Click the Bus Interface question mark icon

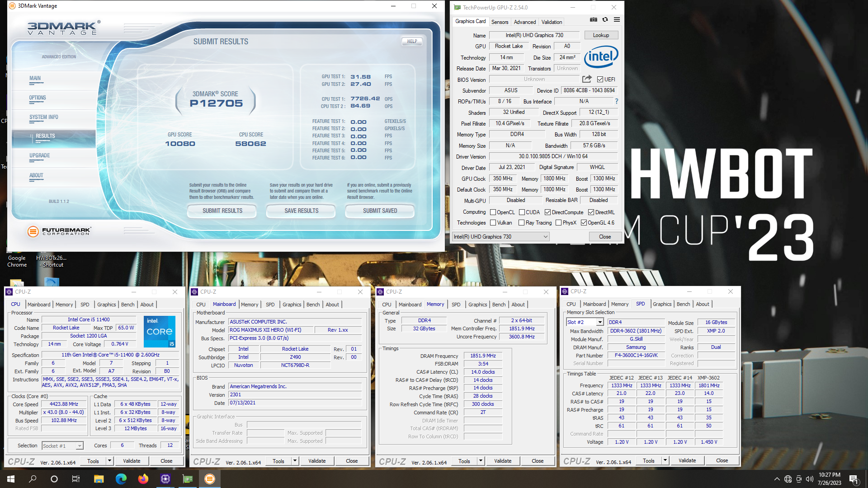617,101
